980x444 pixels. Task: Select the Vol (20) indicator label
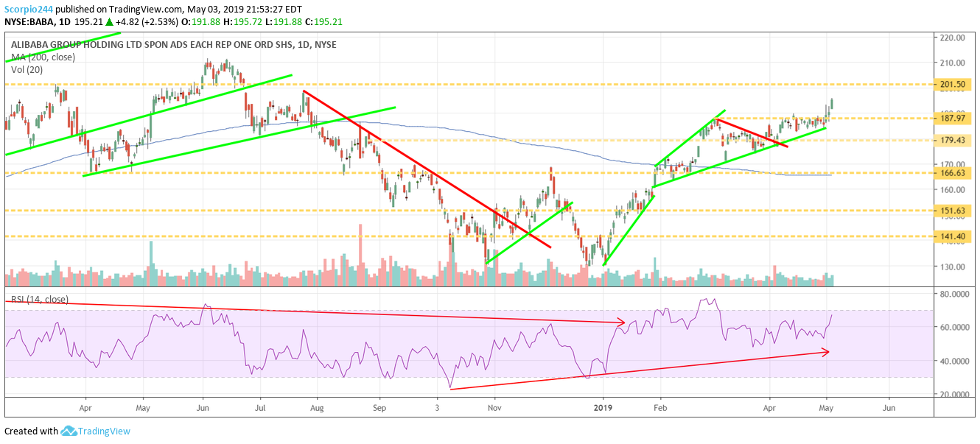(x=27, y=70)
